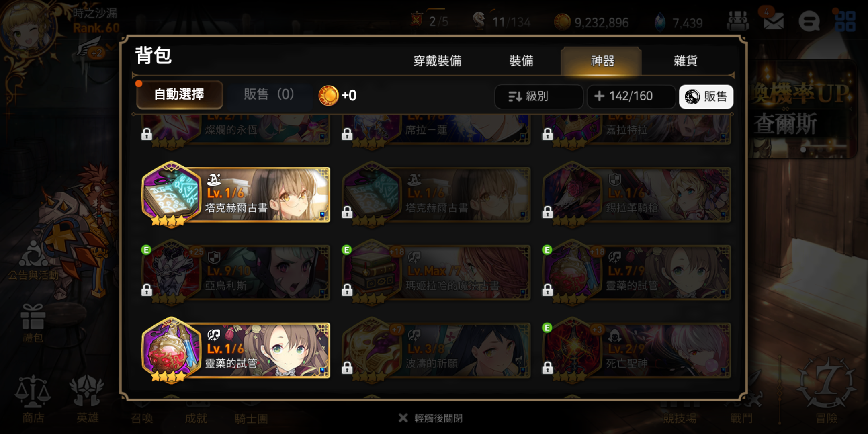Toggle lock on second 塔克赫爾古書 artifact

tap(347, 212)
